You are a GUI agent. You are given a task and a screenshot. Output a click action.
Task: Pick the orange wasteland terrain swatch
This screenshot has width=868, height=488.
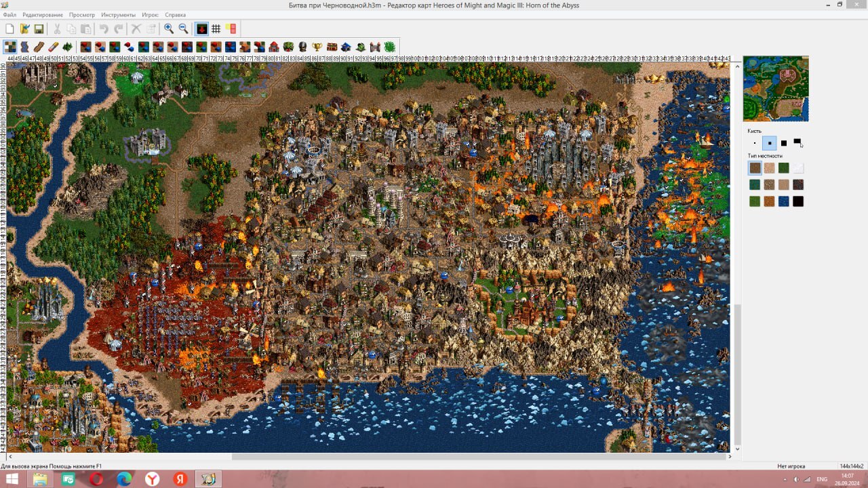770,201
